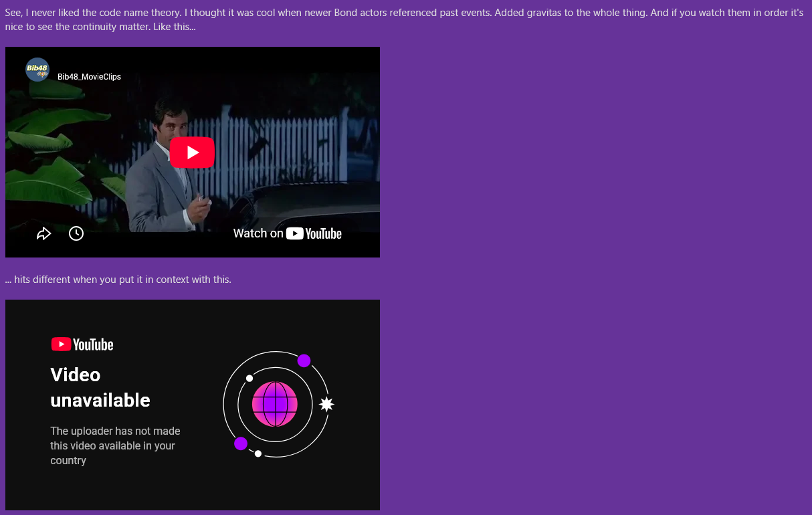Click the uploader availability message text
This screenshot has width=812, height=515.
click(x=115, y=445)
